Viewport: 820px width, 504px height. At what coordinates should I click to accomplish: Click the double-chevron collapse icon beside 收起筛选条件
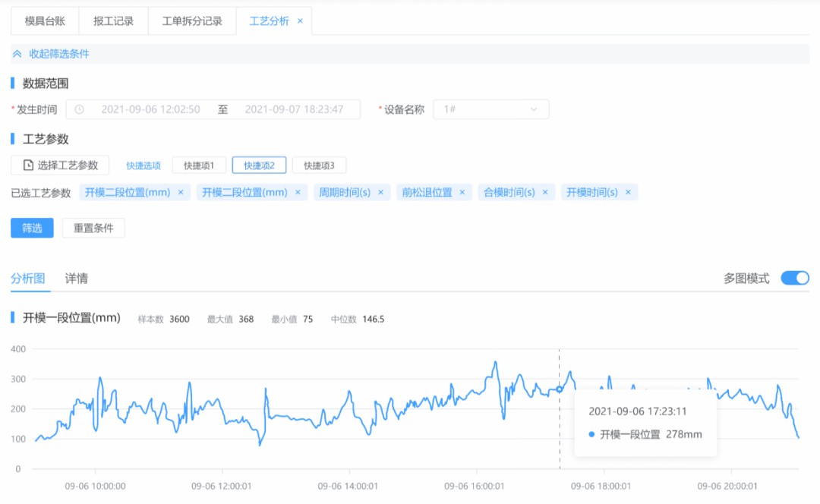tap(17, 54)
